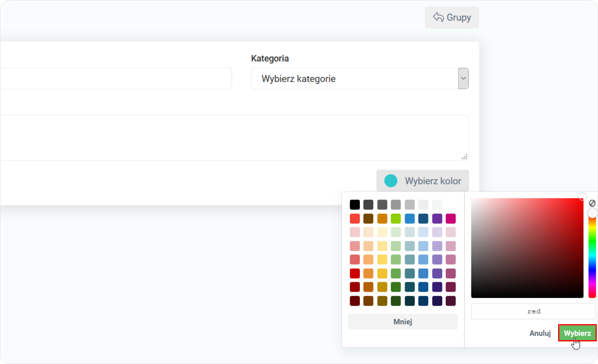Screen dimensions: 598x364
Task: Go back to Grupy
Action: pyautogui.click(x=452, y=18)
